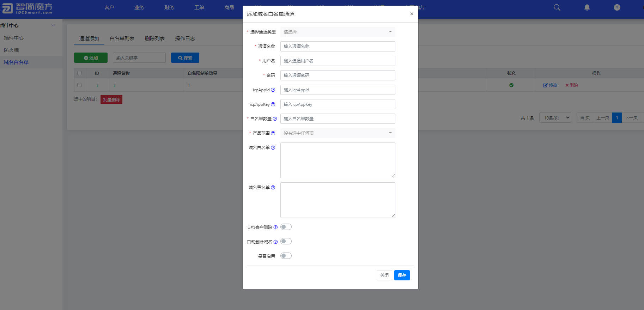This screenshot has width=644, height=310.
Task: Click the green 添加 button
Action: (x=91, y=58)
